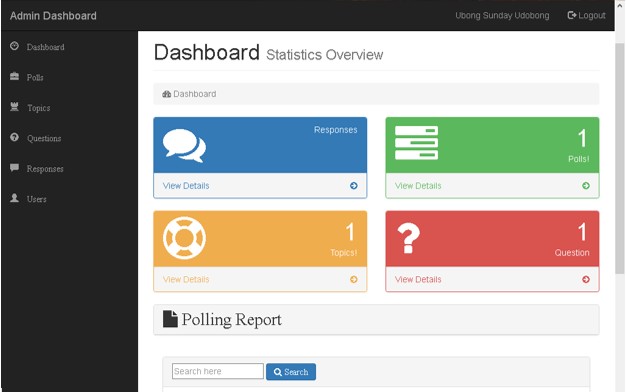Focus the Search here input field

pyautogui.click(x=218, y=371)
